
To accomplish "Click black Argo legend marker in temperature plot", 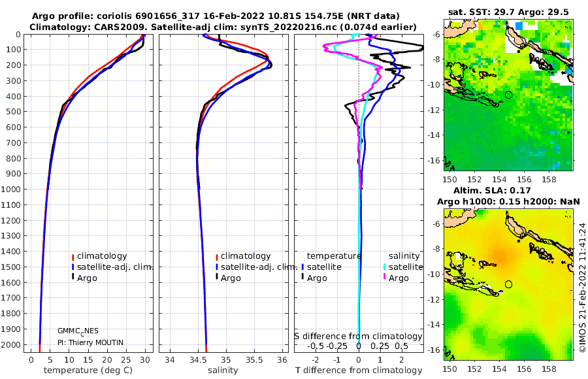I will pos(73,277).
